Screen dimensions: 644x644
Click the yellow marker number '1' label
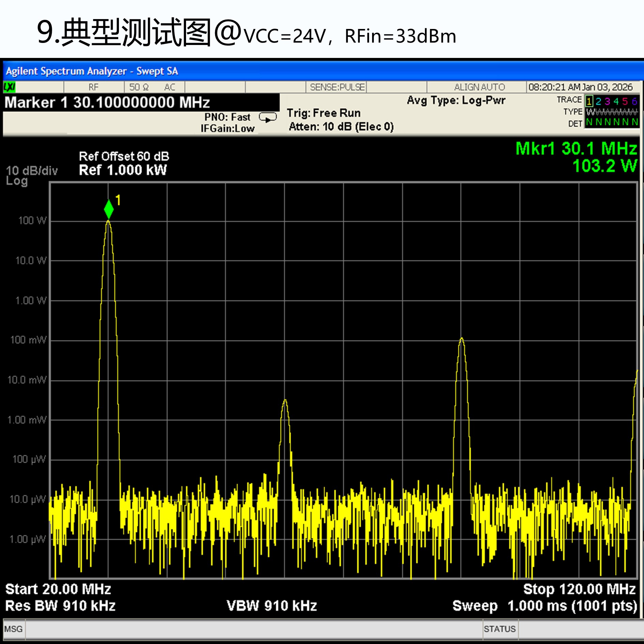[x=118, y=200]
